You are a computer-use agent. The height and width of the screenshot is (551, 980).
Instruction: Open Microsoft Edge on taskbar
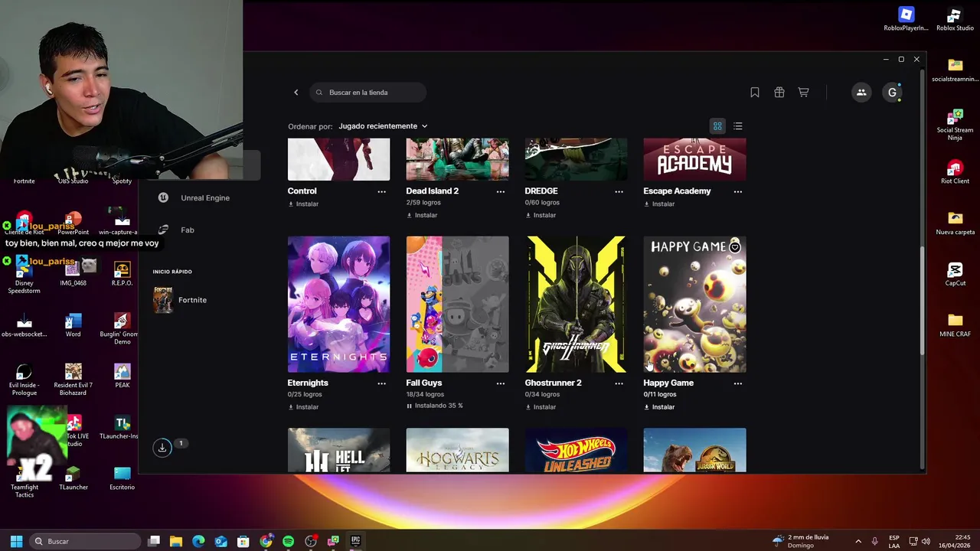coord(198,541)
